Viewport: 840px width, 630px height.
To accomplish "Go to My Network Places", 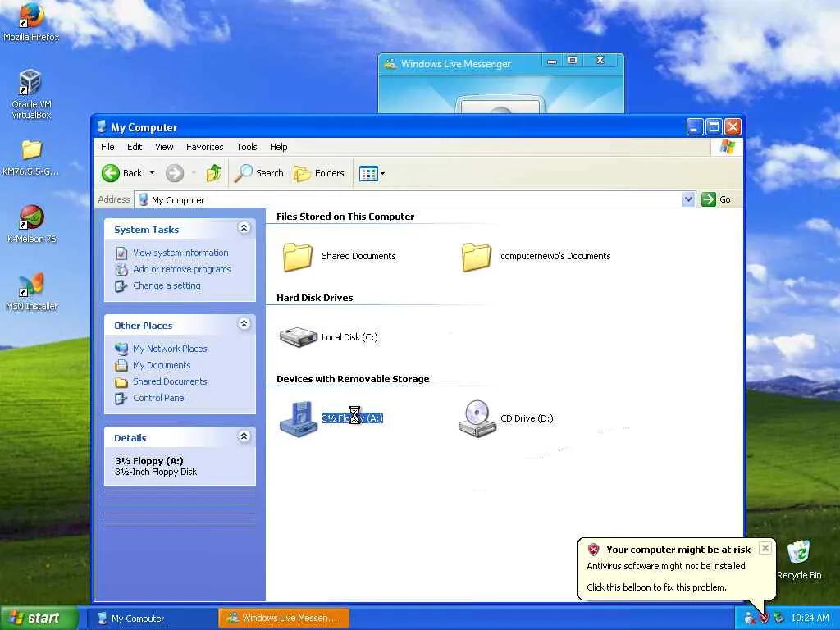I will click(x=170, y=349).
